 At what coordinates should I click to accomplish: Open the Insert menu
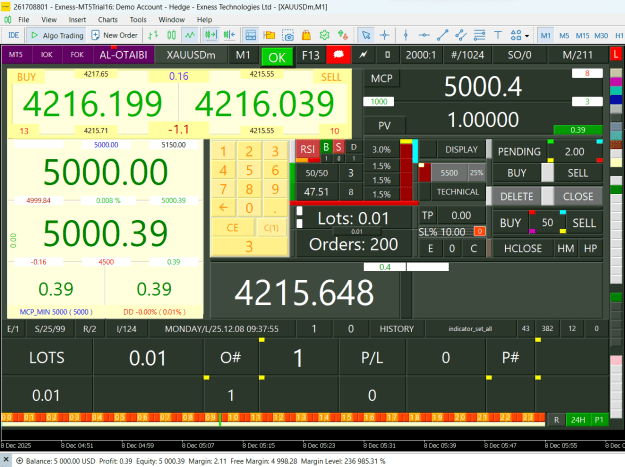(x=77, y=20)
